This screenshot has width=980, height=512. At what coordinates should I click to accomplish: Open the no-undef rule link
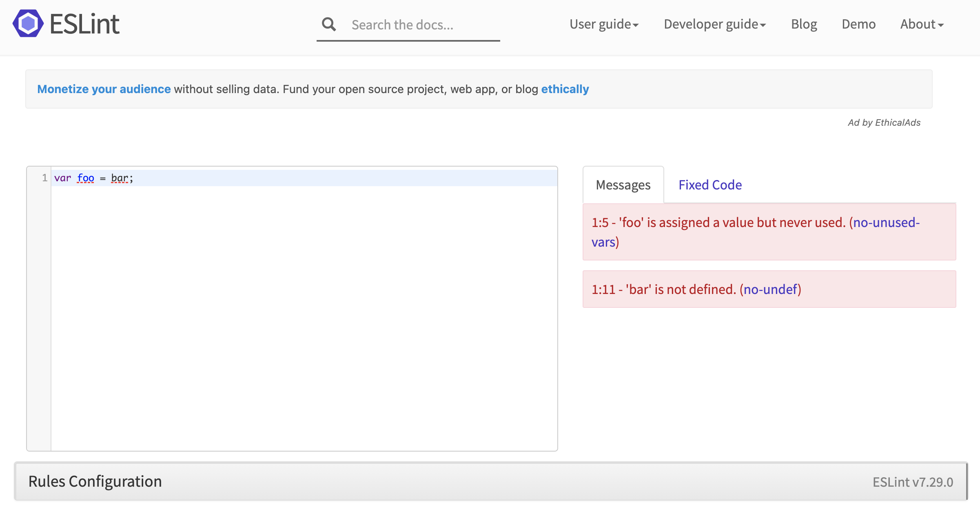770,289
